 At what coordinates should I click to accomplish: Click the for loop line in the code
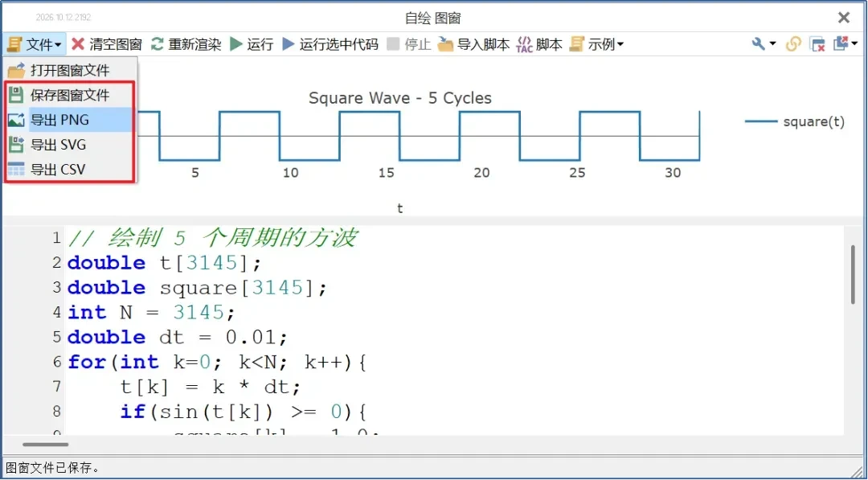218,363
